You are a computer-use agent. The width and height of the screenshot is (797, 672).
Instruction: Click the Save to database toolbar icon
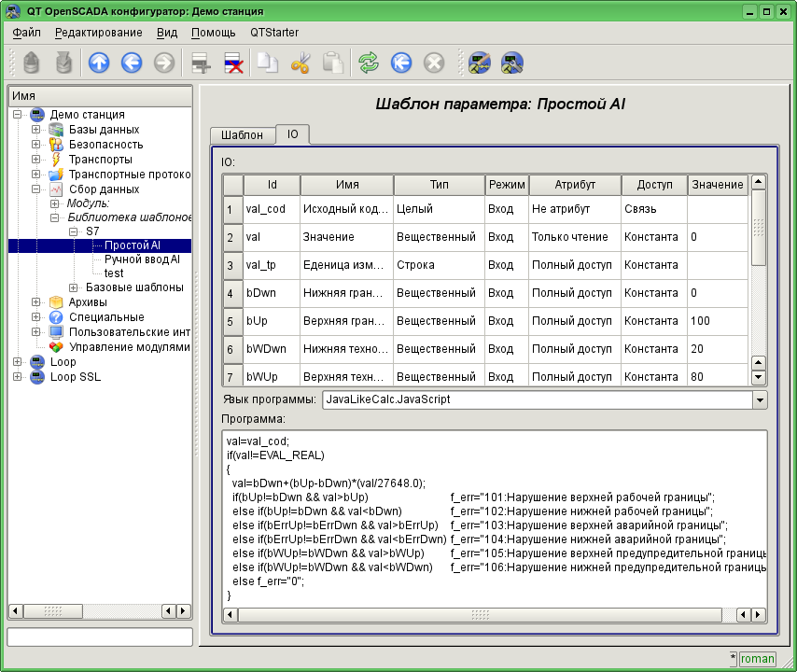(63, 63)
